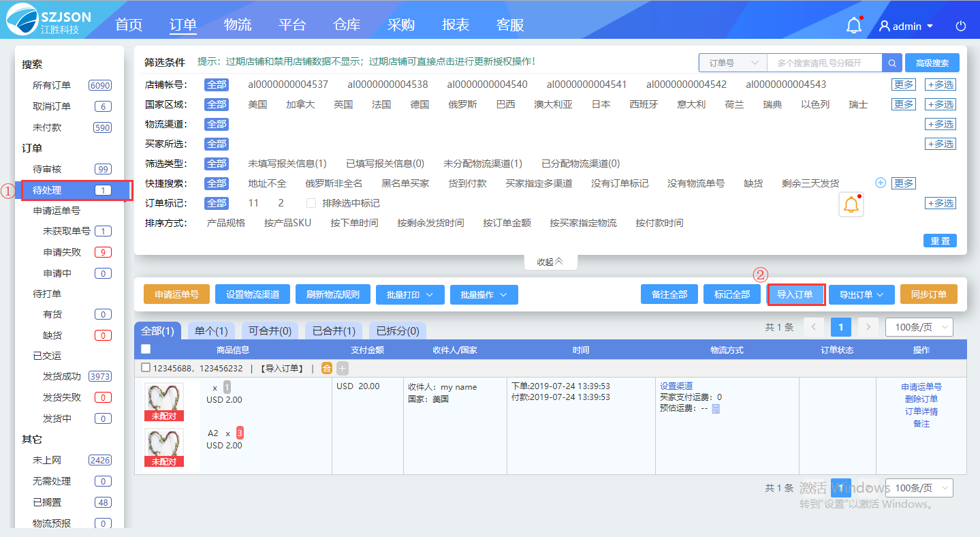Click the 设置物流渠道 button
The height and width of the screenshot is (537, 980).
coord(253,294)
